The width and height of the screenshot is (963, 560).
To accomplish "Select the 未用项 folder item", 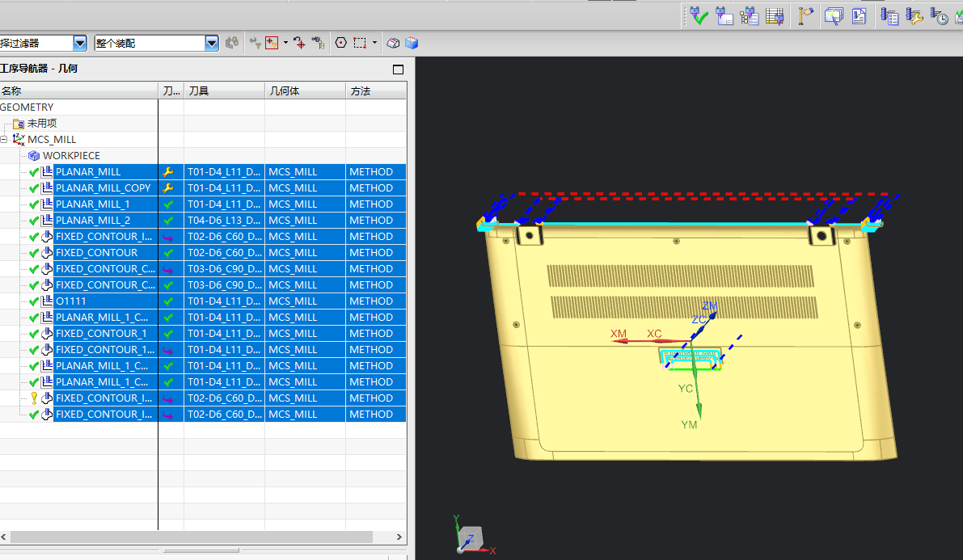I will tap(42, 124).
